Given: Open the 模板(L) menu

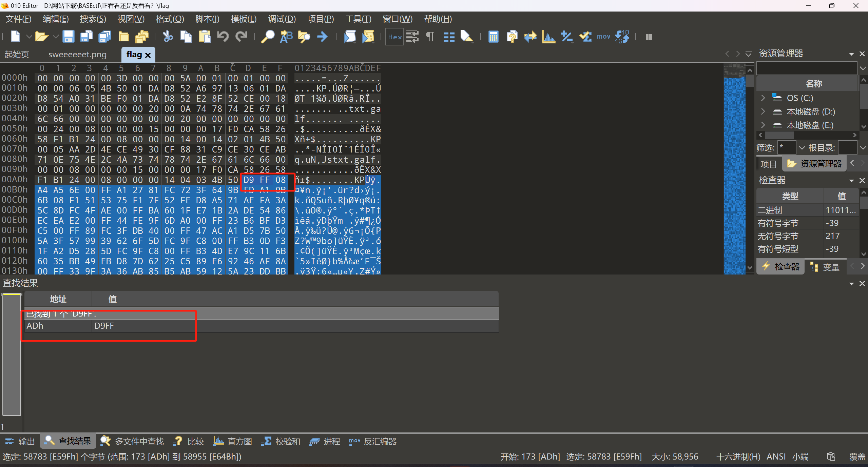Looking at the screenshot, I should (243, 19).
